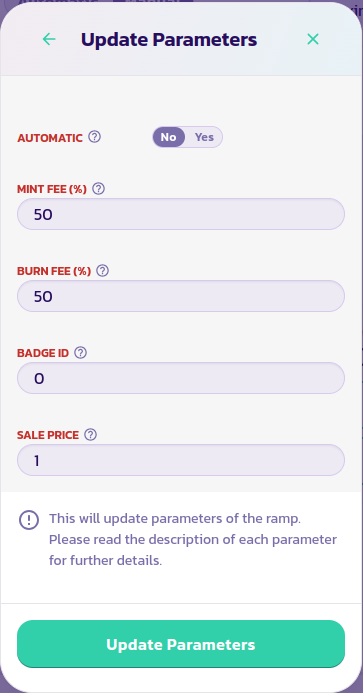
Task: Click the AUTOMATIC label
Action: (x=50, y=138)
